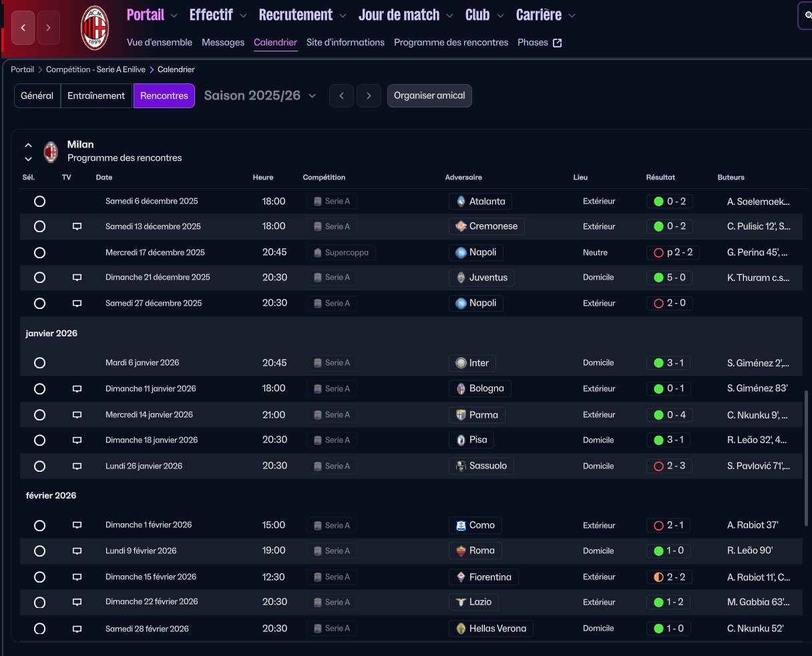Go to previous season with left chevron
812x656 pixels.
coord(341,95)
